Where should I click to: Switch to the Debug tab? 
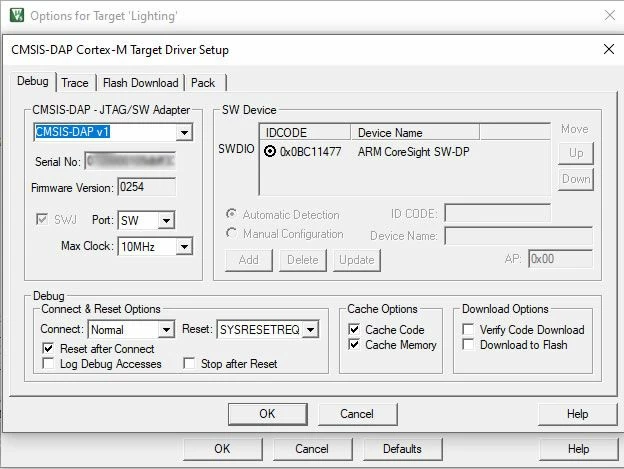coord(33,81)
